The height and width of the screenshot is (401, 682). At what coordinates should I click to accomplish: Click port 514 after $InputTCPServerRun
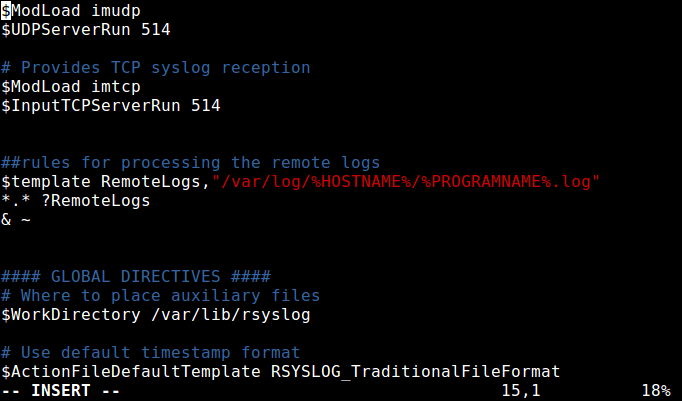click(205, 105)
